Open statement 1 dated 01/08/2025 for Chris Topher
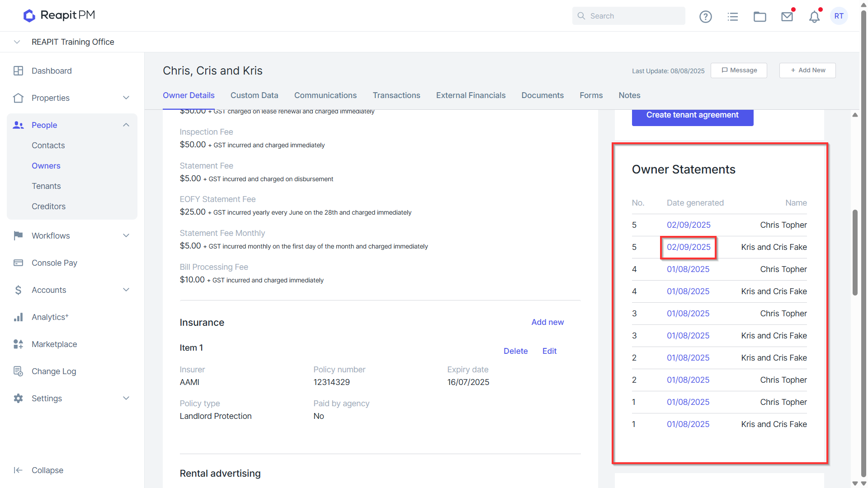 click(x=688, y=402)
